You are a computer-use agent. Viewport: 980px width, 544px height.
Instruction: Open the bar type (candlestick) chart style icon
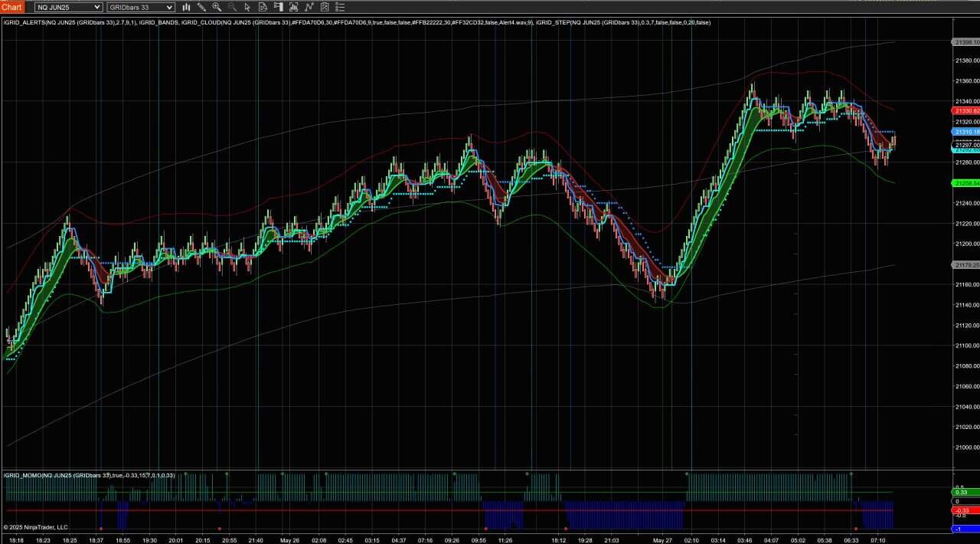pyautogui.click(x=186, y=7)
